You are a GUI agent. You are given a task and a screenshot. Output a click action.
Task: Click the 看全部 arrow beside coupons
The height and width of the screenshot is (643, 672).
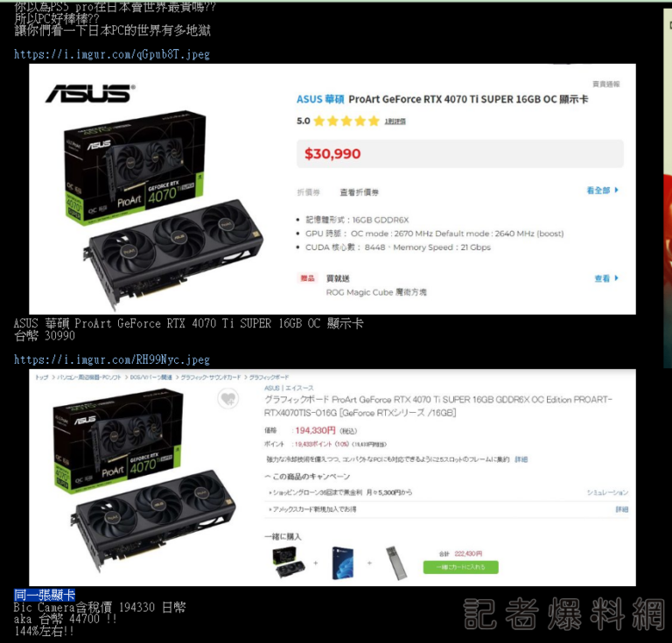point(602,190)
